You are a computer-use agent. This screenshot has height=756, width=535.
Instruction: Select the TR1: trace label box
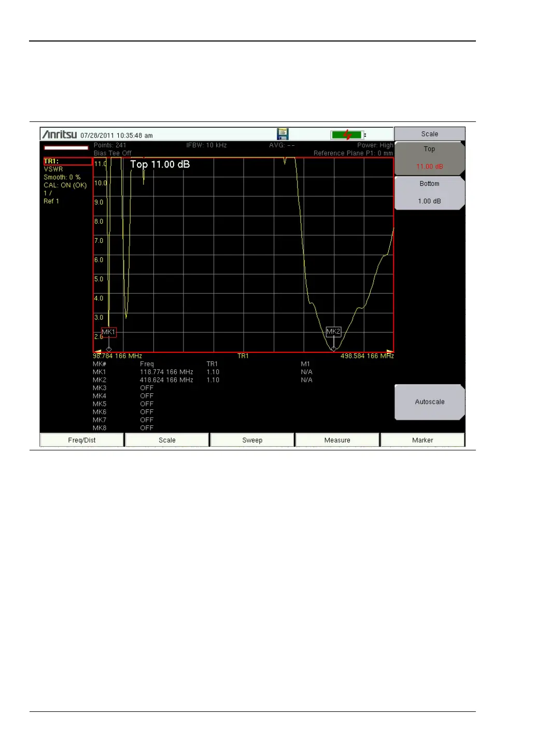(x=68, y=161)
